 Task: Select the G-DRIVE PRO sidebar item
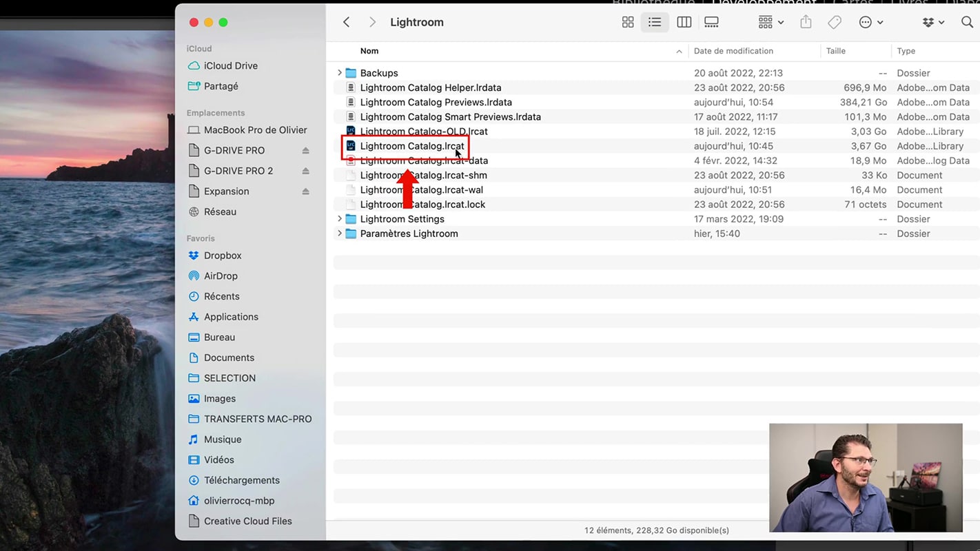(234, 150)
